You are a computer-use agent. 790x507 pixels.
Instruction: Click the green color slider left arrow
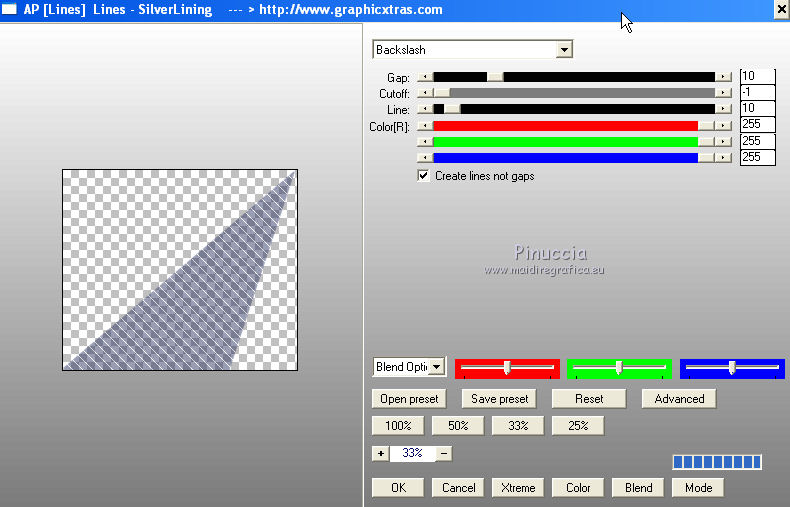[x=426, y=142]
